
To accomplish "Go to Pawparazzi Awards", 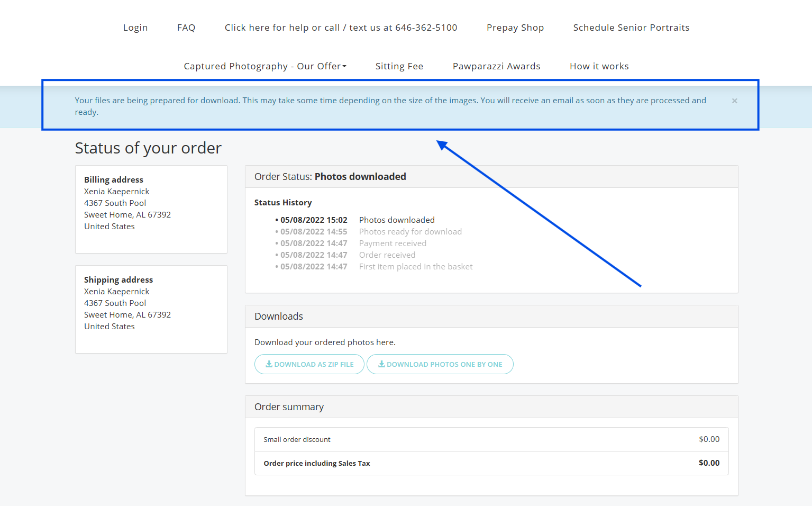I will coord(496,66).
